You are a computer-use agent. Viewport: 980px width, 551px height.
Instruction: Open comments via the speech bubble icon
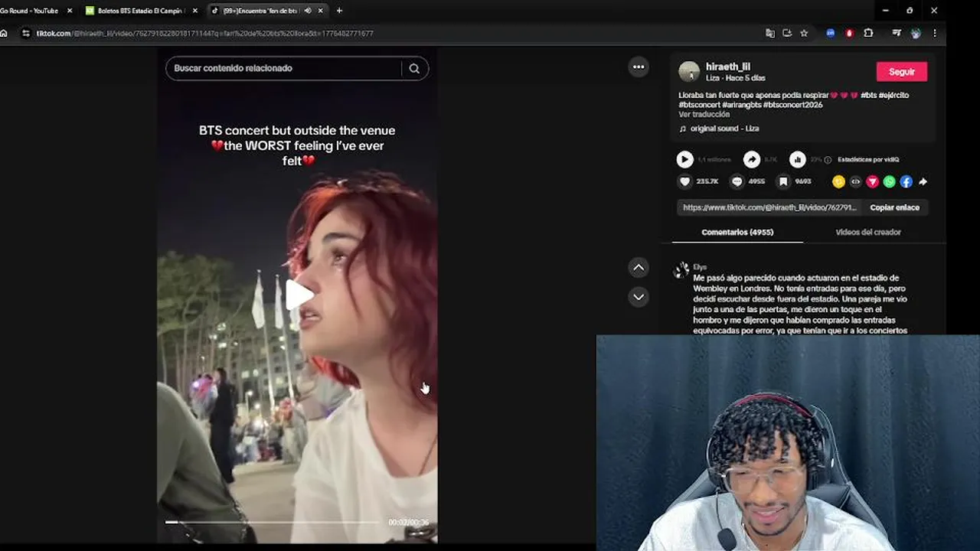click(x=737, y=181)
